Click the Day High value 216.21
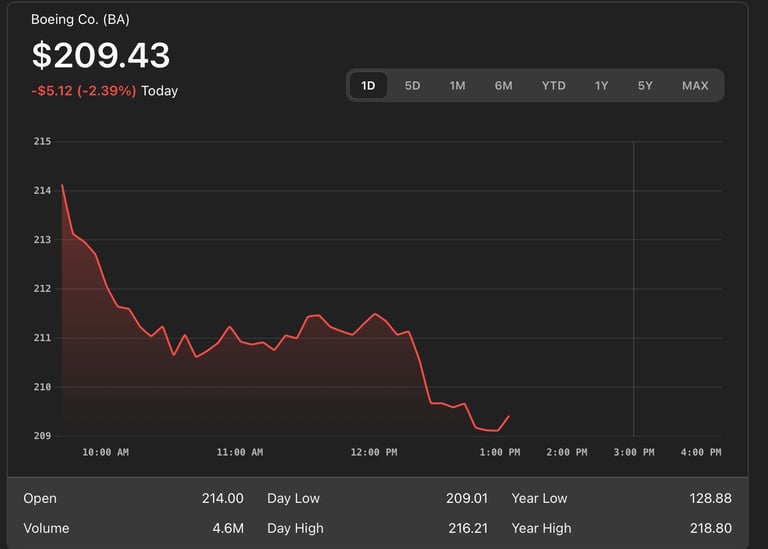The height and width of the screenshot is (549, 768). 468,528
